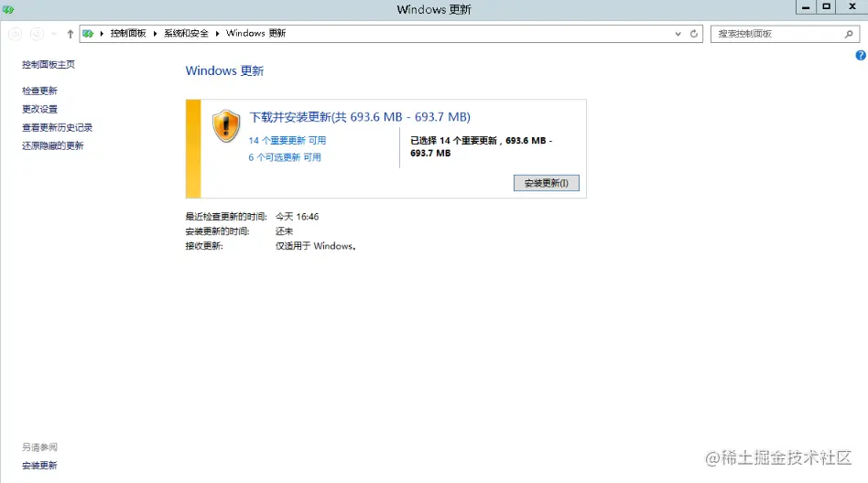Close the Windows 更新 window
Viewport: 868px width, 483px height.
tap(852, 7)
